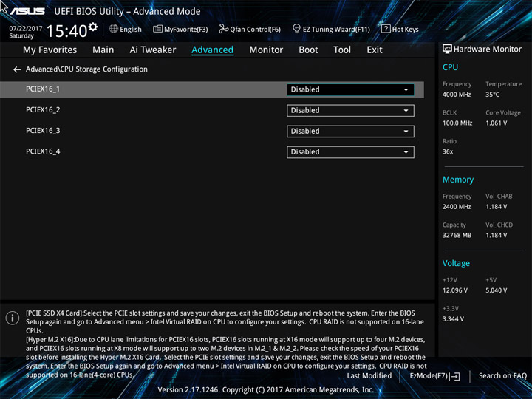Switch to the My Favorites tab
The width and height of the screenshot is (532, 399).
[x=50, y=50]
